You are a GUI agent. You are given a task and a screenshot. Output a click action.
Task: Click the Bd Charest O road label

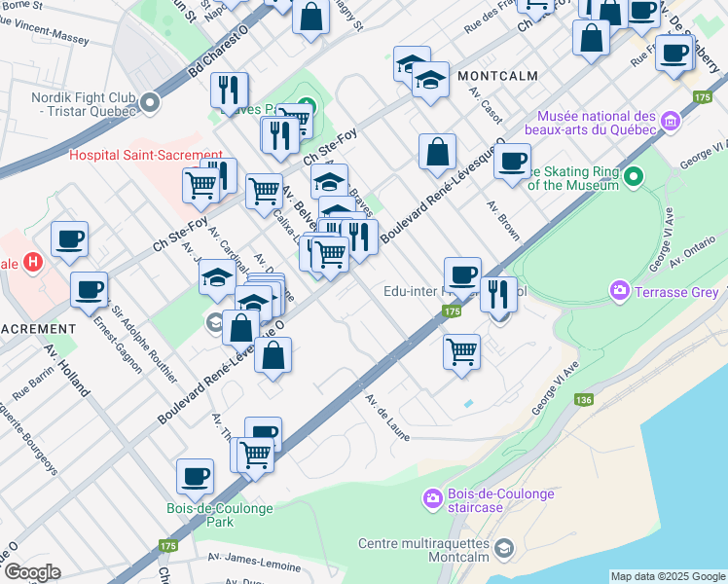218,51
